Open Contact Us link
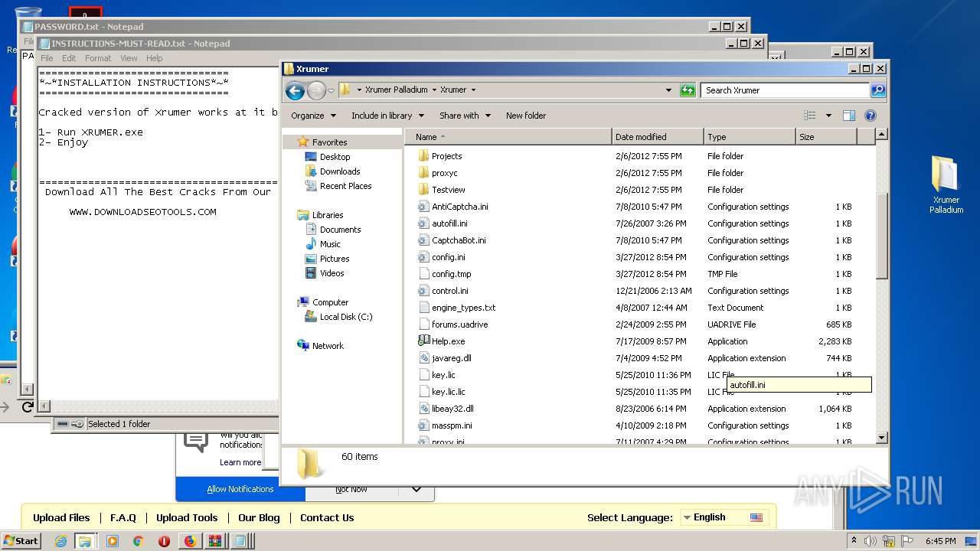Viewport: 980px width, 551px height. 327,517
